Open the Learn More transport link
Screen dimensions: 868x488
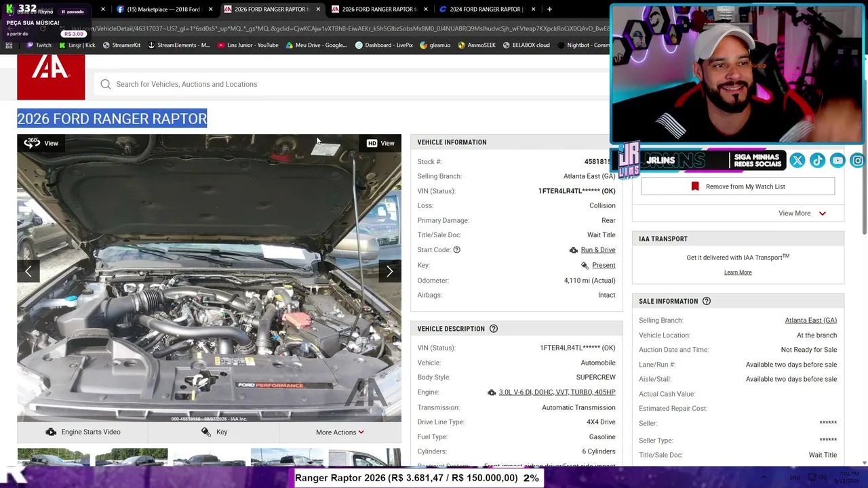coord(738,272)
